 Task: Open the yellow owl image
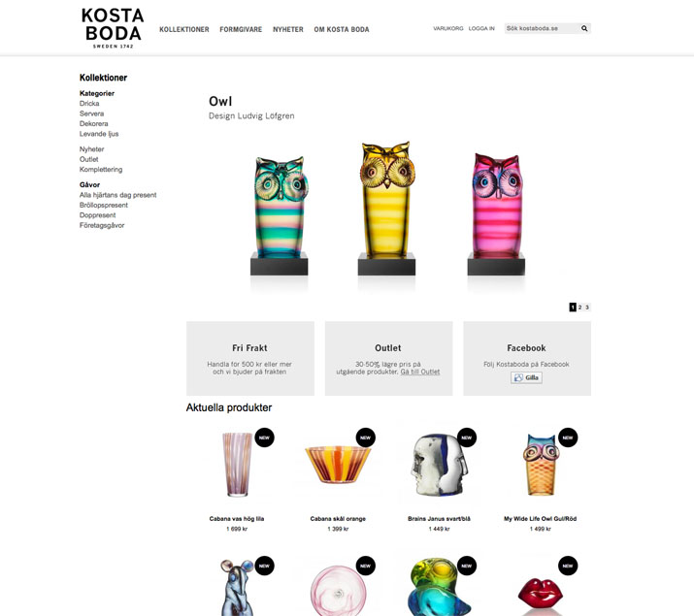coord(387,209)
